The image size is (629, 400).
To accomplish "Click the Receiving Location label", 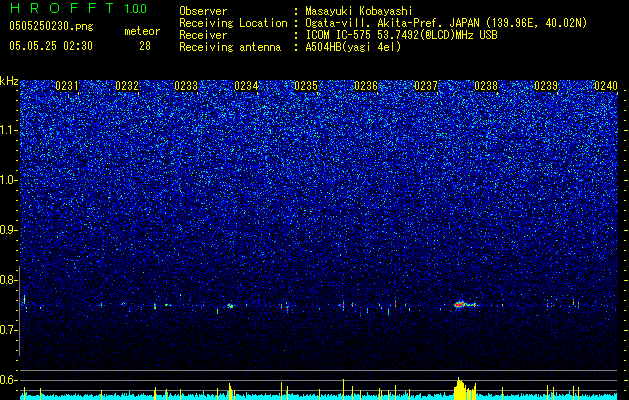I will click(x=233, y=23).
